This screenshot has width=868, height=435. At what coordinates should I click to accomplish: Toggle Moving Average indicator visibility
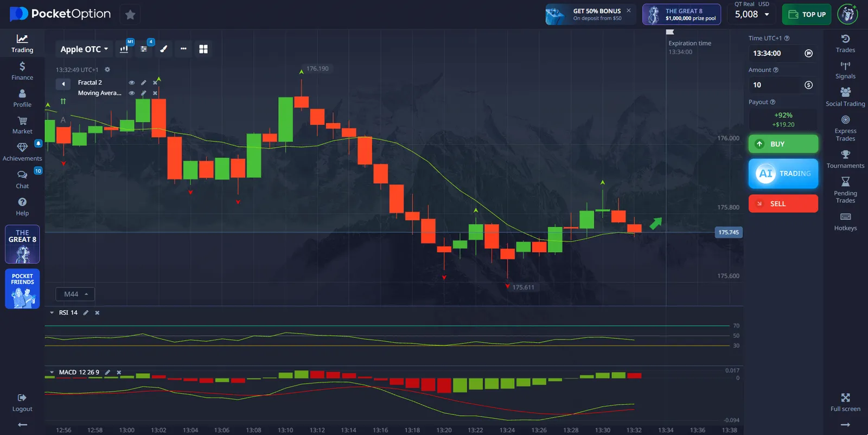click(x=131, y=93)
